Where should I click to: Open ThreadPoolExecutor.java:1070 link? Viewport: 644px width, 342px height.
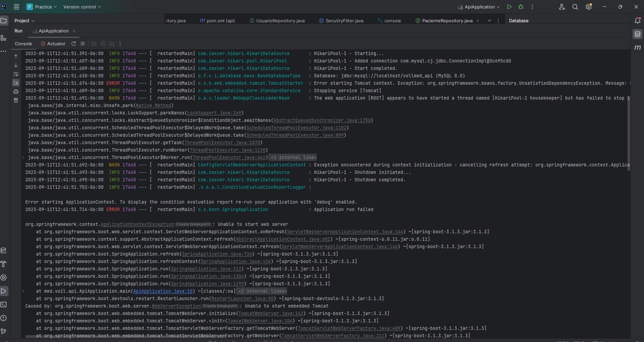pyautogui.click(x=222, y=142)
